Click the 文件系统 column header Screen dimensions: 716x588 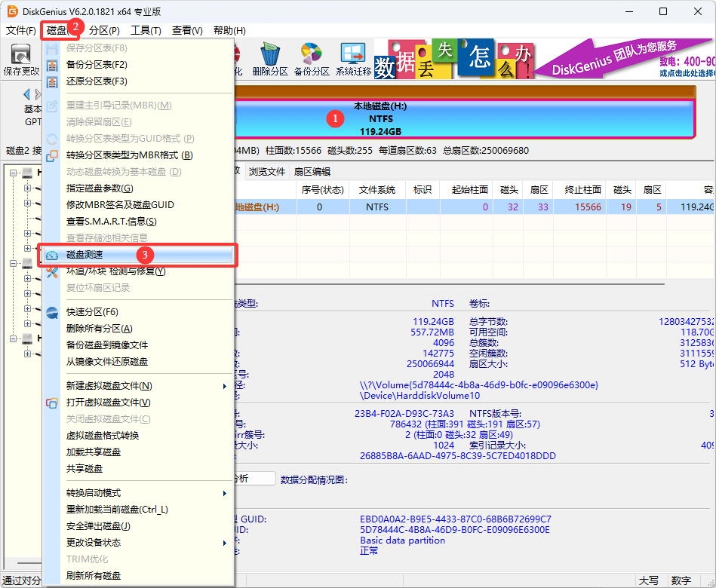coord(376,190)
